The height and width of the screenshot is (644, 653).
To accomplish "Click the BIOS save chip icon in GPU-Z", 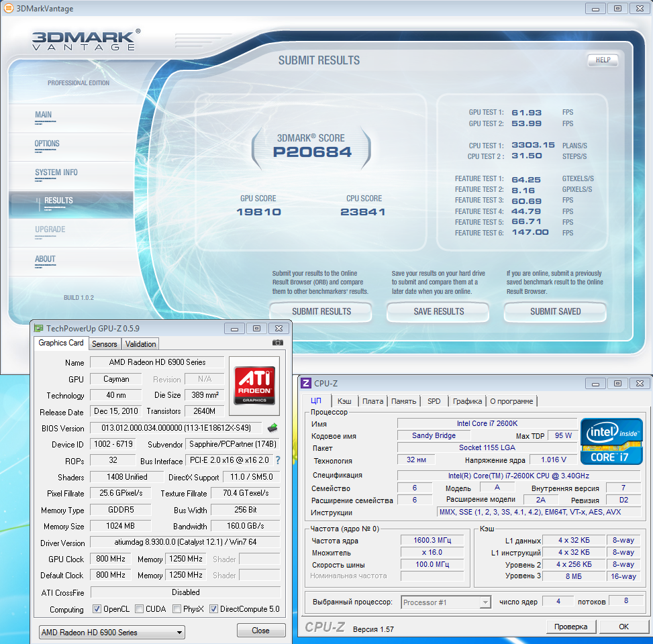I will coord(272,427).
